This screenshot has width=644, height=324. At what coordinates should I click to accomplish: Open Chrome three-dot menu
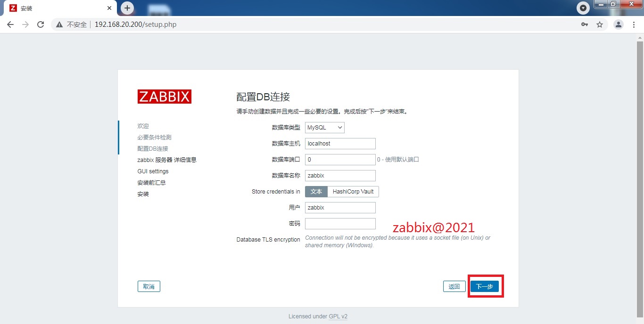pos(633,24)
